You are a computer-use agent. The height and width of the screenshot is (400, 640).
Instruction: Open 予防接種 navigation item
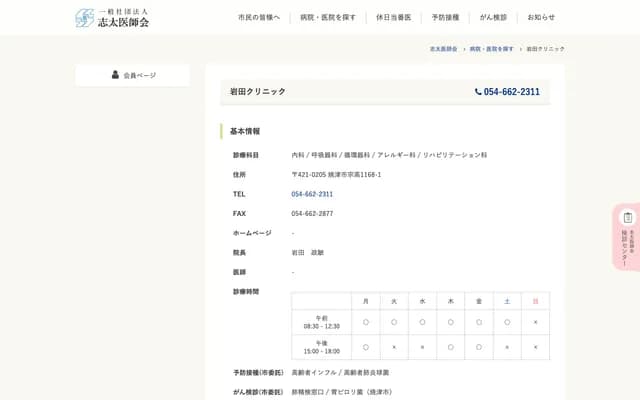445,18
